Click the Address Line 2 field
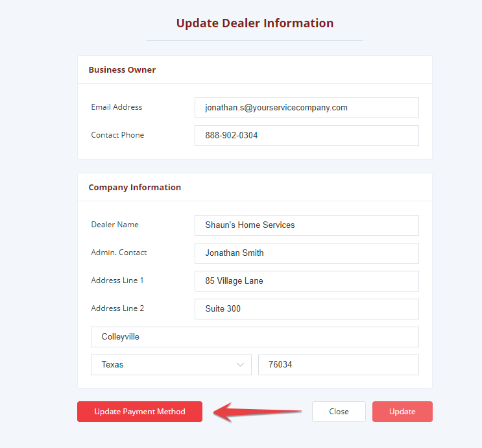This screenshot has height=448, width=482. click(306, 309)
